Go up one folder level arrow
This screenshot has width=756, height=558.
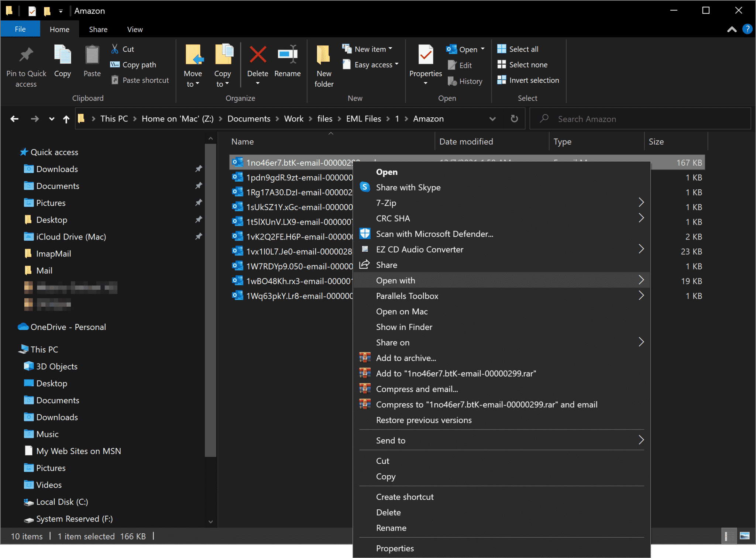66,119
